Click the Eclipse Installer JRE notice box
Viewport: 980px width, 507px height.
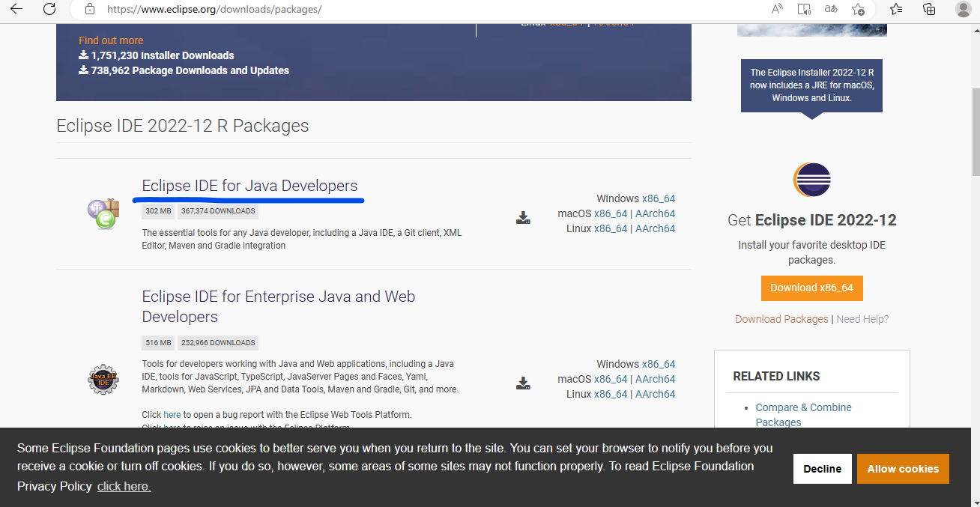tap(811, 85)
